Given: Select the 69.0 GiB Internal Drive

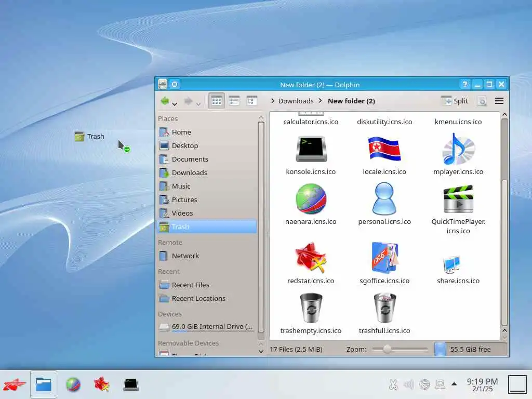Looking at the screenshot, I should pyautogui.click(x=207, y=327).
